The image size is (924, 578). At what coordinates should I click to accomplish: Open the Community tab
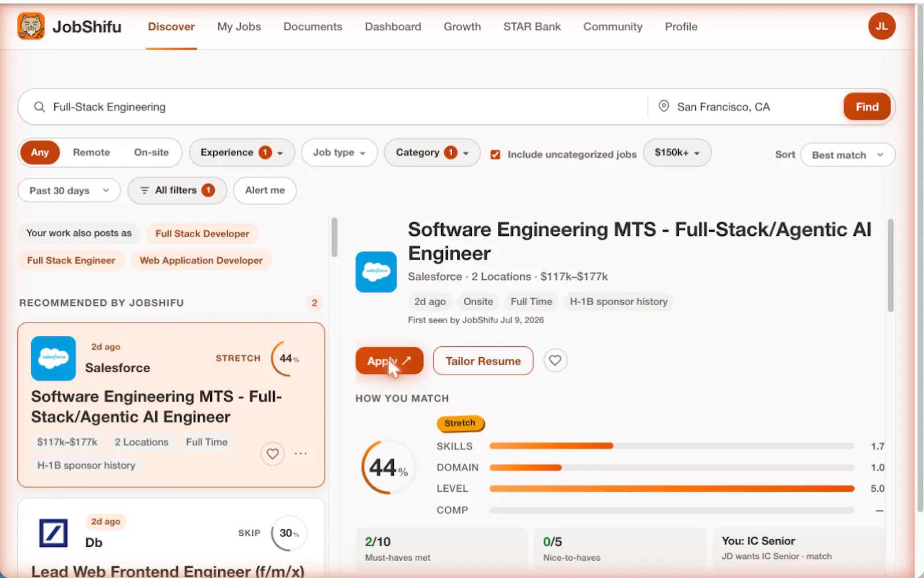point(613,27)
